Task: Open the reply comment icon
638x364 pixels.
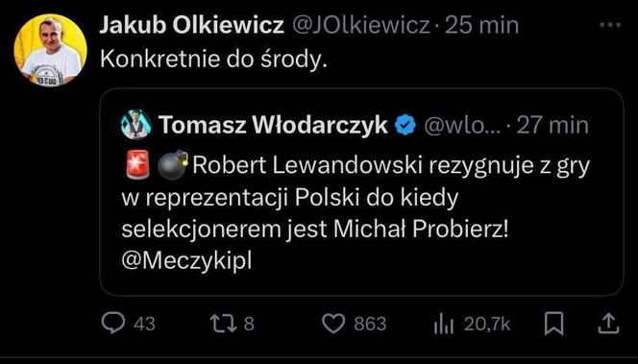Action: (112, 324)
